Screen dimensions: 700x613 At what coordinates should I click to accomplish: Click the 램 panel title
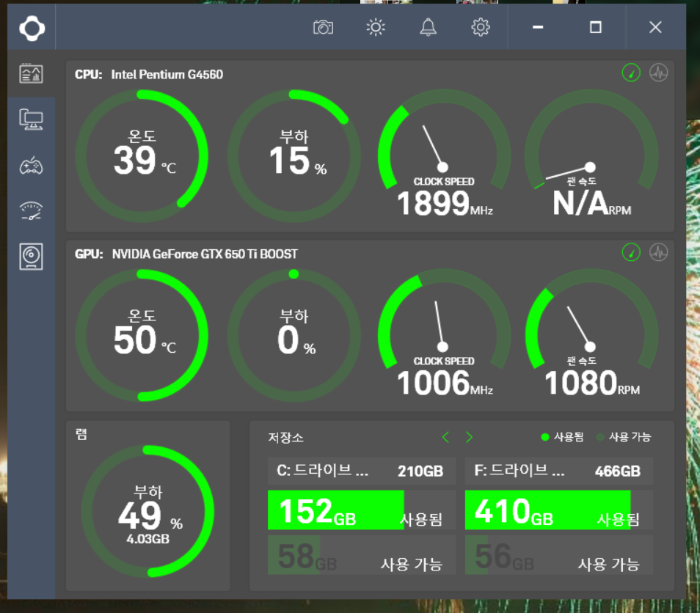pyautogui.click(x=81, y=434)
